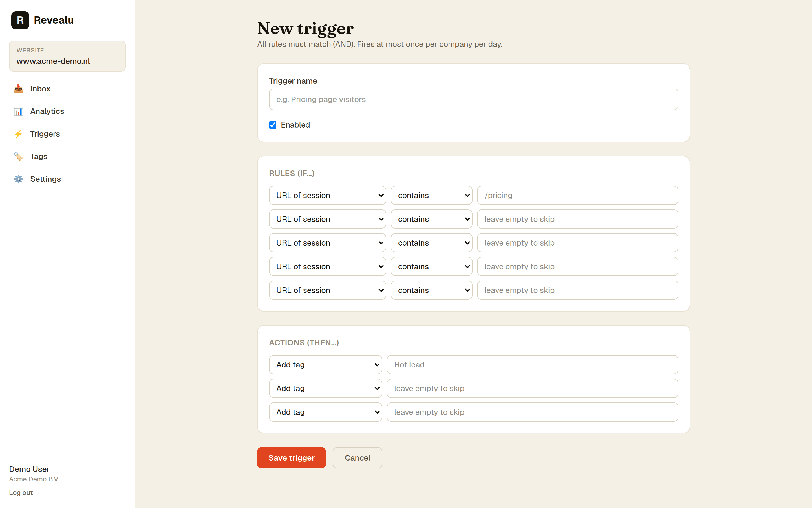This screenshot has width=812, height=508.
Task: Open first action's Add tag dropdown
Action: click(x=325, y=365)
